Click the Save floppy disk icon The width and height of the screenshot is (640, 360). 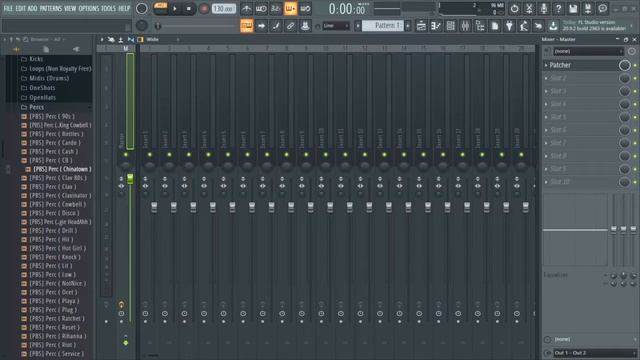point(573,9)
